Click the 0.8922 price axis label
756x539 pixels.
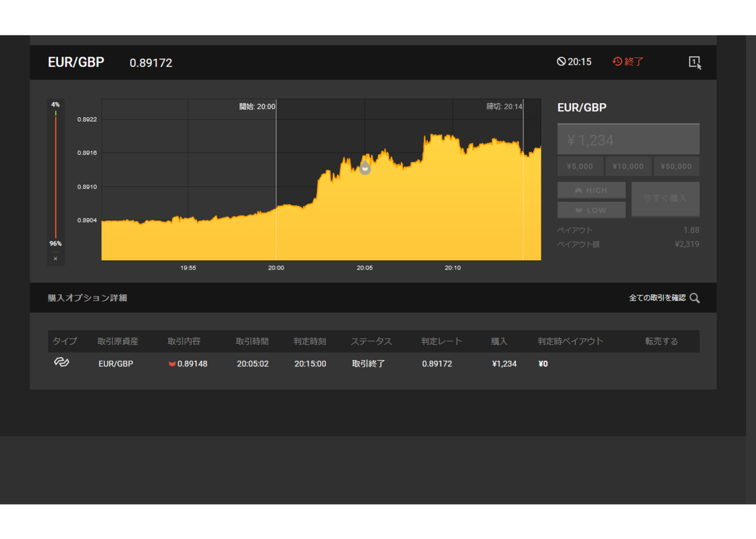88,119
